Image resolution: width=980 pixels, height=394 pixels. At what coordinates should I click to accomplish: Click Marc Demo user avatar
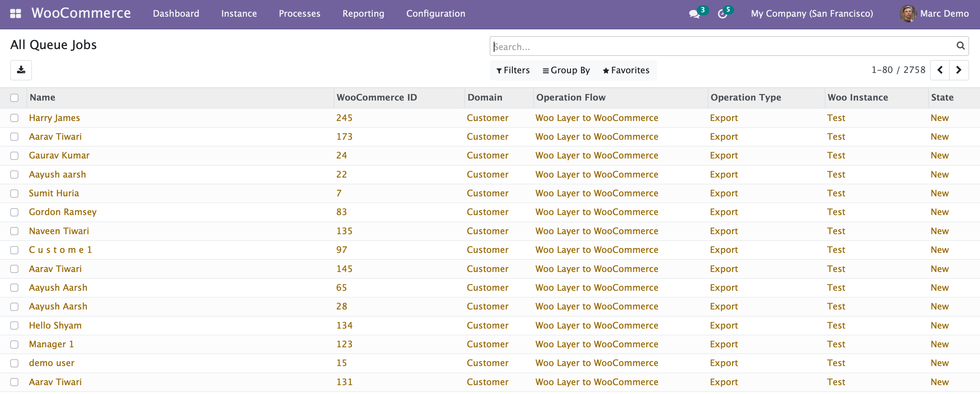coord(907,14)
